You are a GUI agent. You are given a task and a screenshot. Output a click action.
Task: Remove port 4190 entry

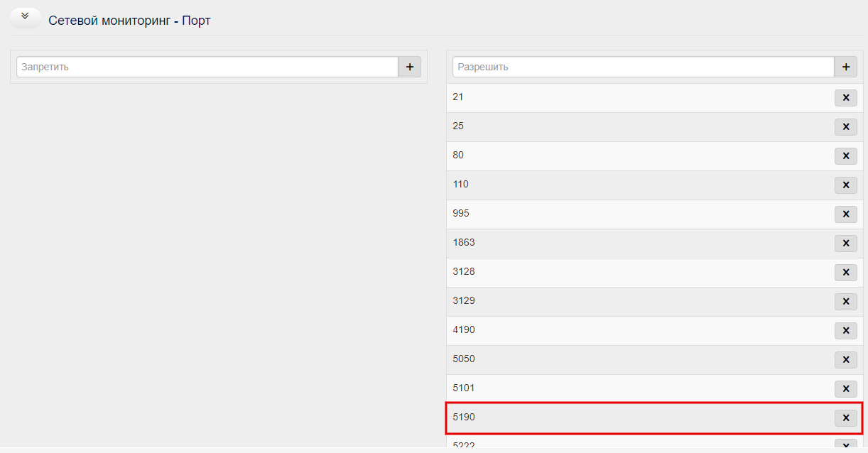[845, 331]
